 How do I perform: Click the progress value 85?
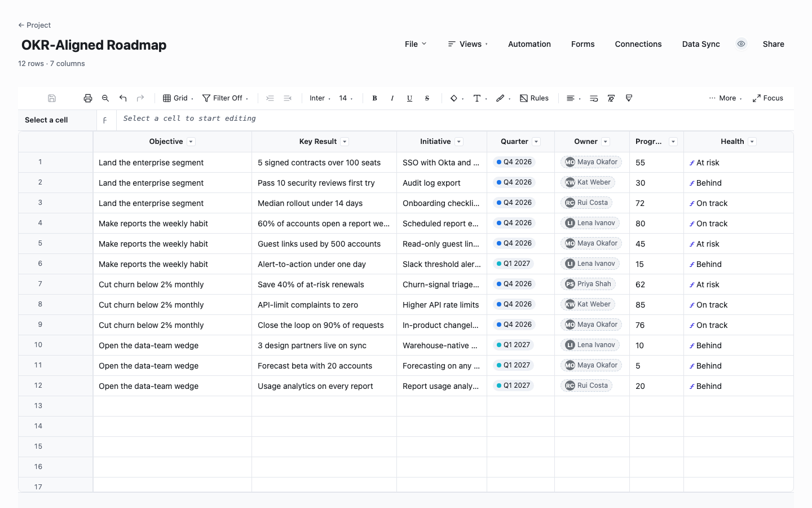point(641,305)
